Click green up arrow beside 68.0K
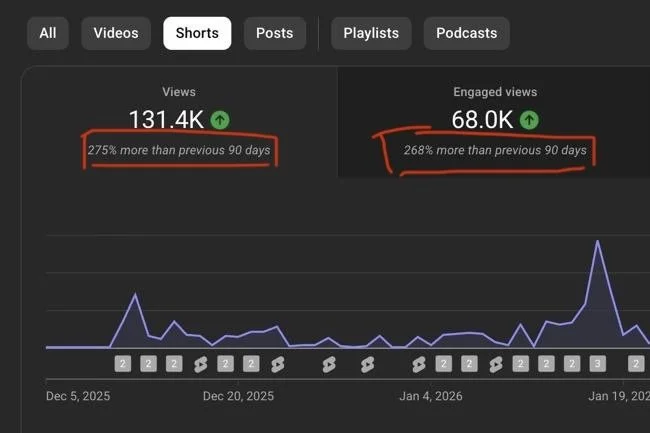Screen dimensions: 650x433 coord(529,120)
